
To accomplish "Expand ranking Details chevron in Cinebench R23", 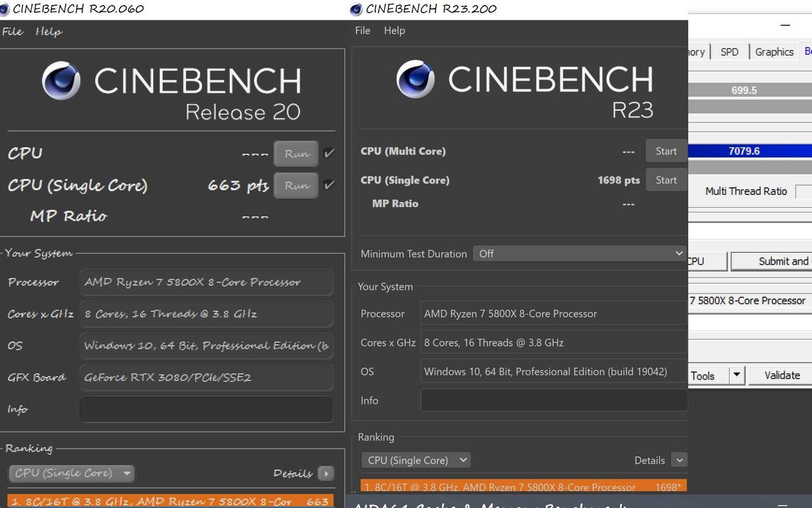I will click(x=679, y=460).
